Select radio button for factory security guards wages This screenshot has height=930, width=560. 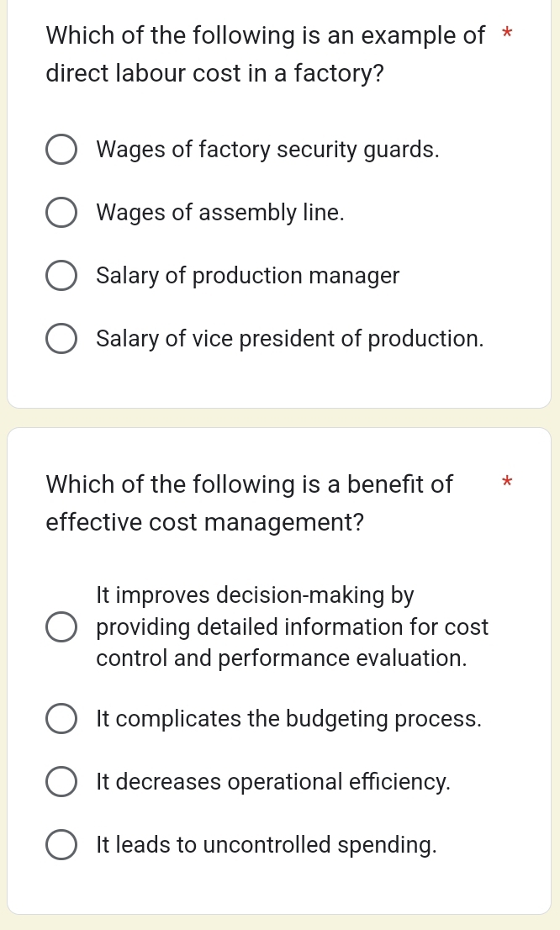pyautogui.click(x=61, y=151)
